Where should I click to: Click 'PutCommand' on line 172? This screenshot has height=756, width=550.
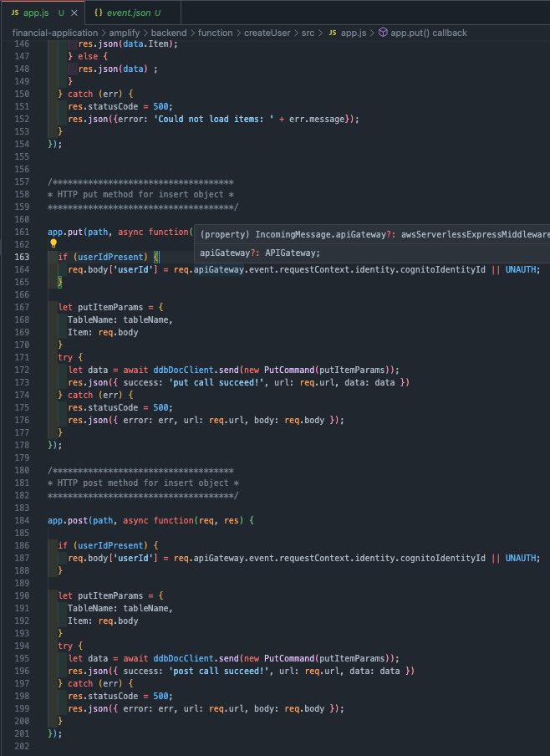pyautogui.click(x=289, y=370)
